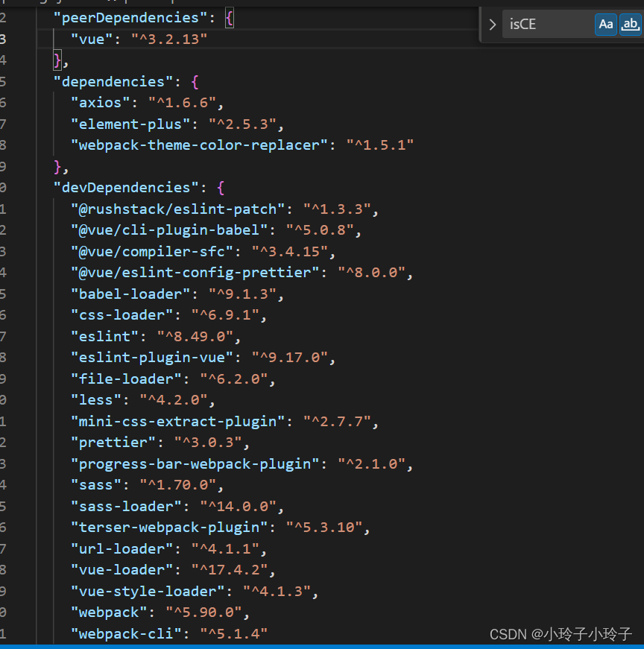Click sass version "^1.70.0"
This screenshot has height=649, width=644.
[177, 485]
